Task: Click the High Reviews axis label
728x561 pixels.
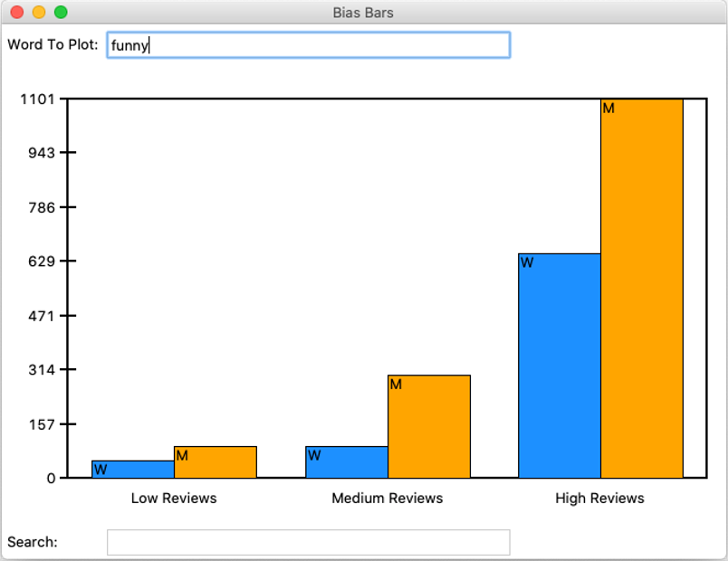Action: [599, 499]
